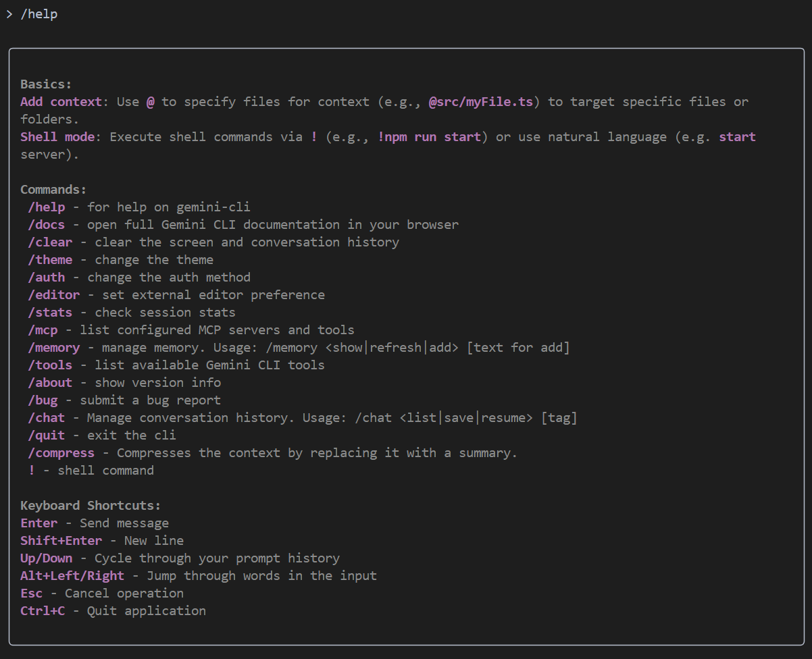Viewport: 812px width, 659px height.
Task: Click the /stats command entry
Action: click(50, 313)
